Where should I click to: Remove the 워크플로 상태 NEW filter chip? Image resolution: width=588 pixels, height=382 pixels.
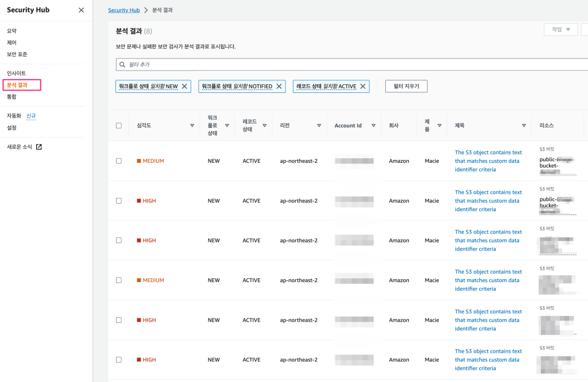tap(184, 86)
